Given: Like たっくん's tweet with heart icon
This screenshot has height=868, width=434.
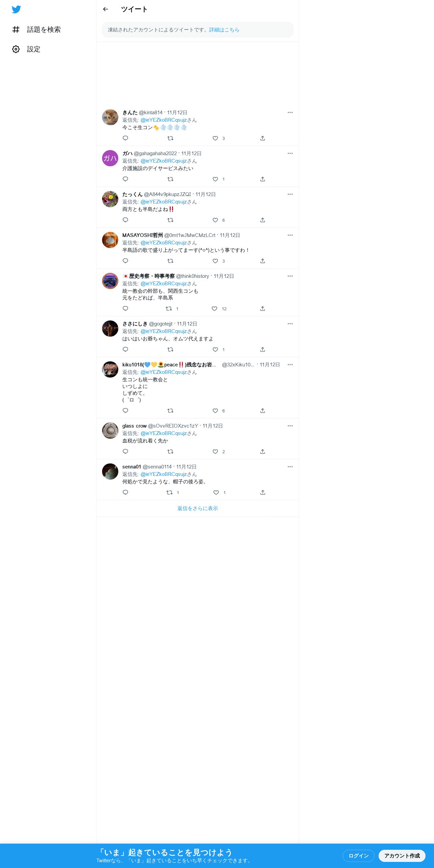Looking at the screenshot, I should [x=215, y=220].
